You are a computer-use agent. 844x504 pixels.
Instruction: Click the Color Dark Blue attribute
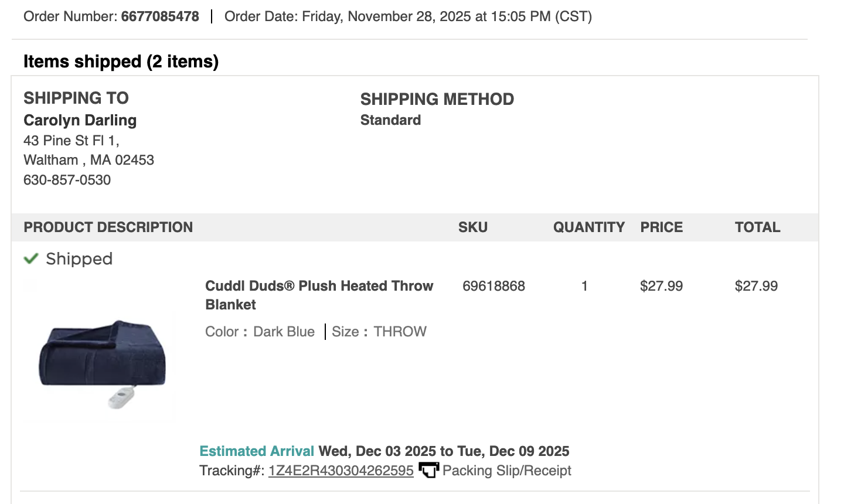(260, 332)
